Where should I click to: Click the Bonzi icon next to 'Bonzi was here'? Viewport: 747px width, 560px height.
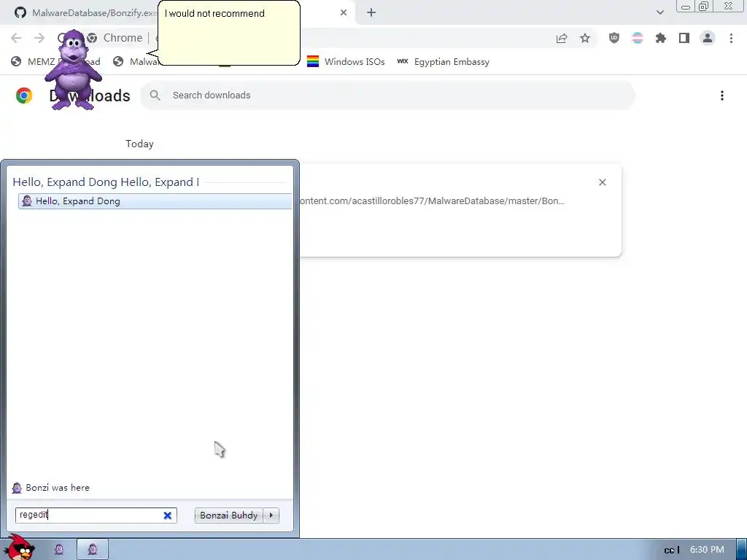(x=17, y=488)
